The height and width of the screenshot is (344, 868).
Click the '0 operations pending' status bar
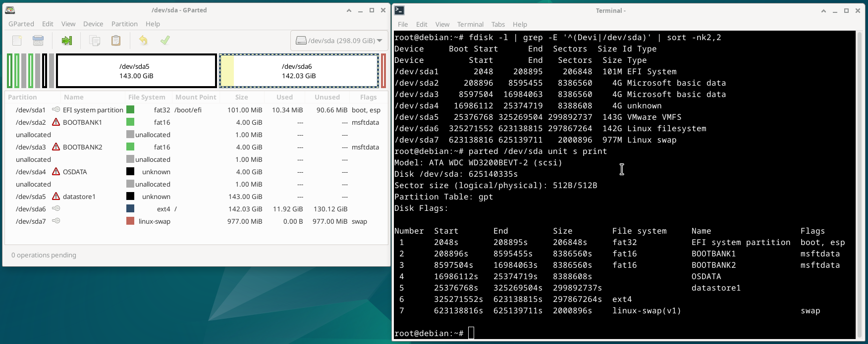pos(44,255)
